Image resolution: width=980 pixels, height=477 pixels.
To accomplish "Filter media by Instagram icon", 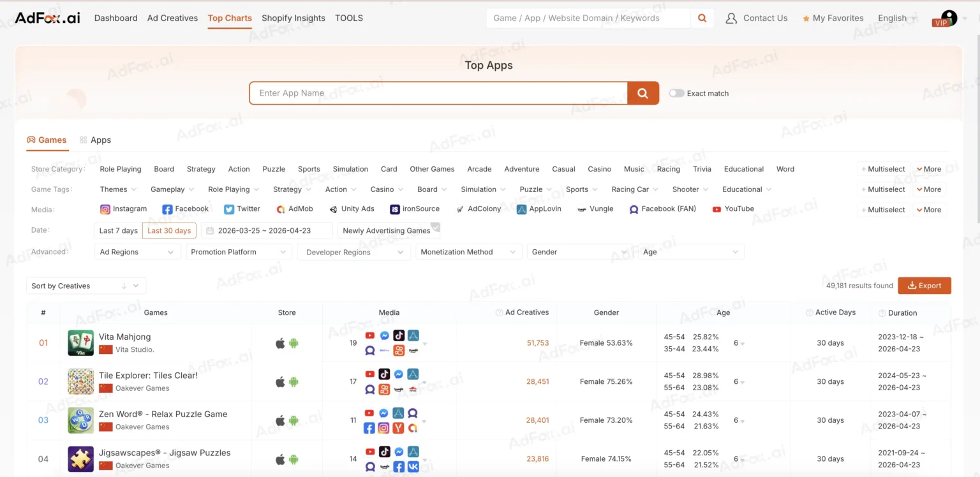I will pos(105,209).
